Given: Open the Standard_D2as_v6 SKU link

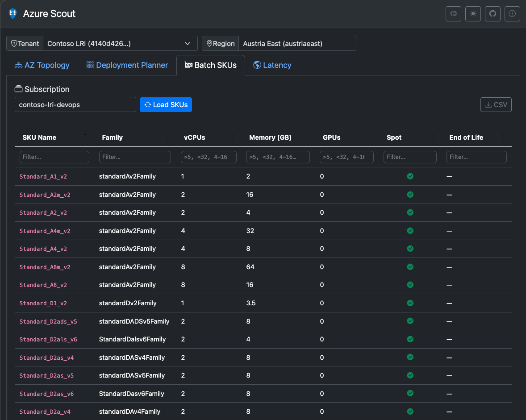Looking at the screenshot, I should [x=46, y=394].
